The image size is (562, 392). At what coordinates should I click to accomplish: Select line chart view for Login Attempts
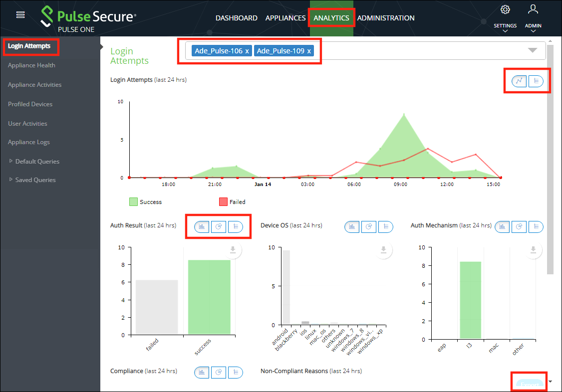(518, 81)
